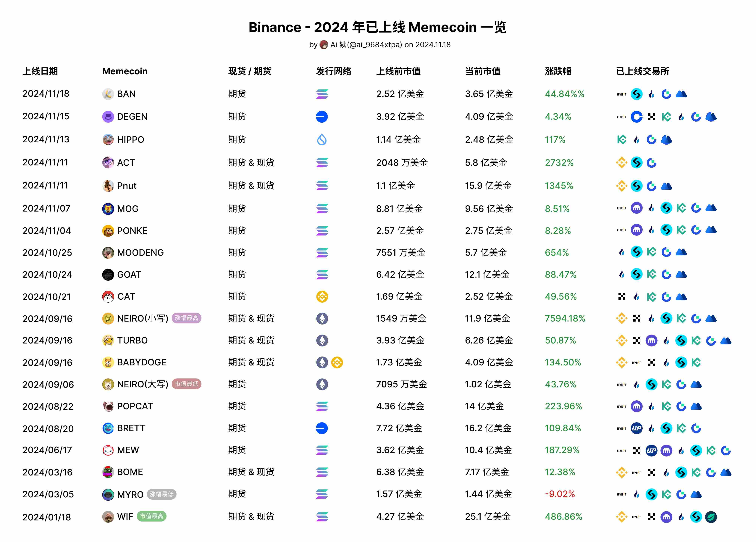The width and height of the screenshot is (756, 542).
Task: Select the 市值最高 badge beside WIF
Action: [x=152, y=516]
